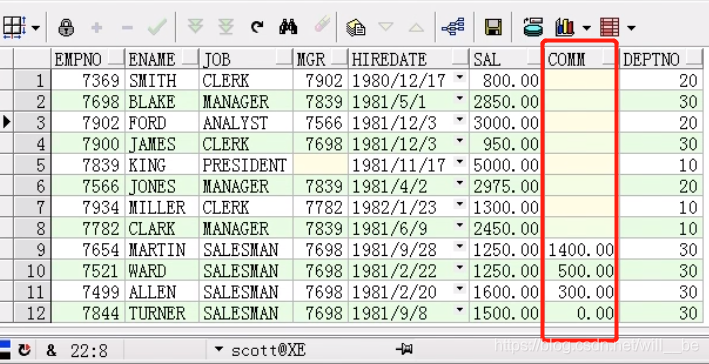Screen dimensions: 709x364
Task: Open date dropdown for 1981/9/28
Action: pos(460,246)
